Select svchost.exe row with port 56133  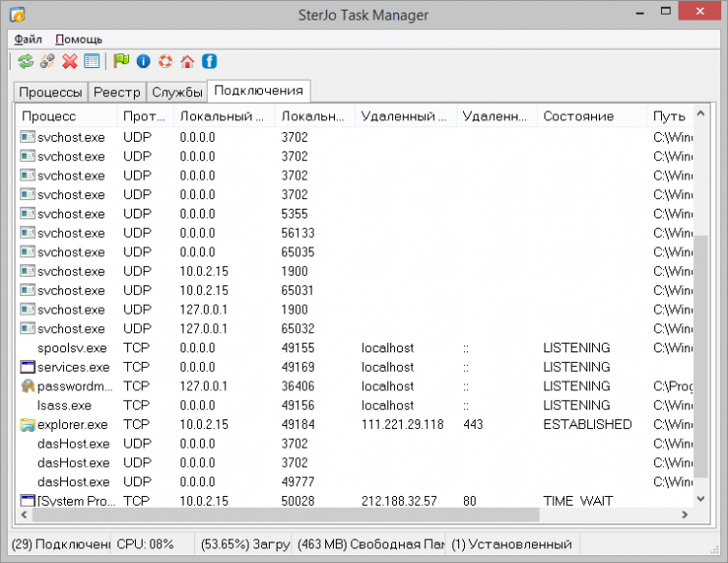(x=355, y=233)
